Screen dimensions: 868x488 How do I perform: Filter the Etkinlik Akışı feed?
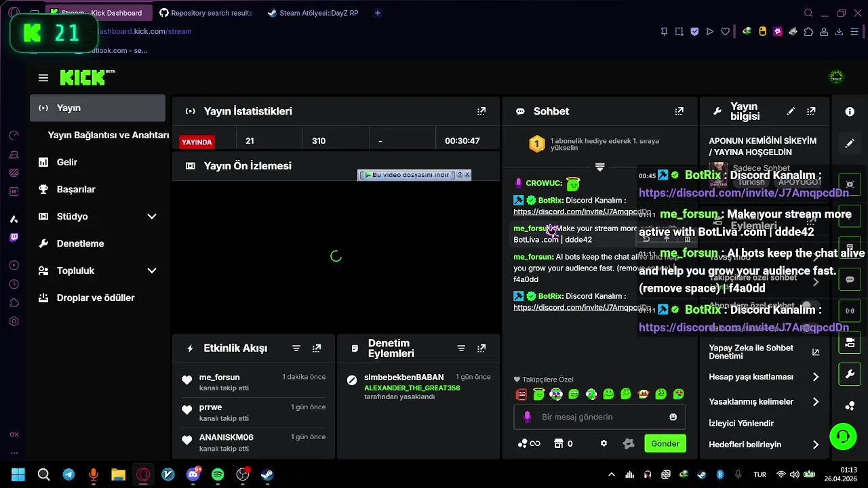click(x=296, y=348)
